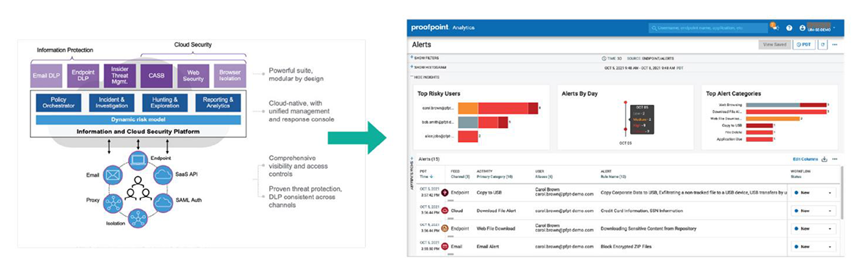Open the user account profile icon
The width and height of the screenshot is (868, 276).
(x=802, y=28)
